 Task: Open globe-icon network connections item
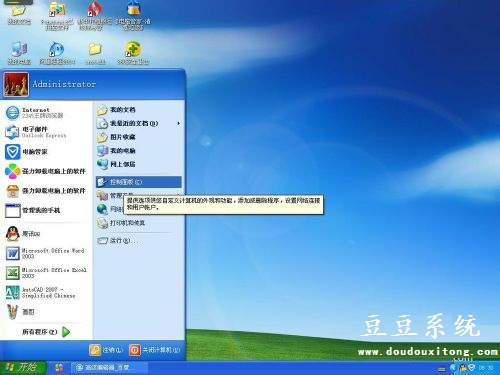[x=109, y=209]
